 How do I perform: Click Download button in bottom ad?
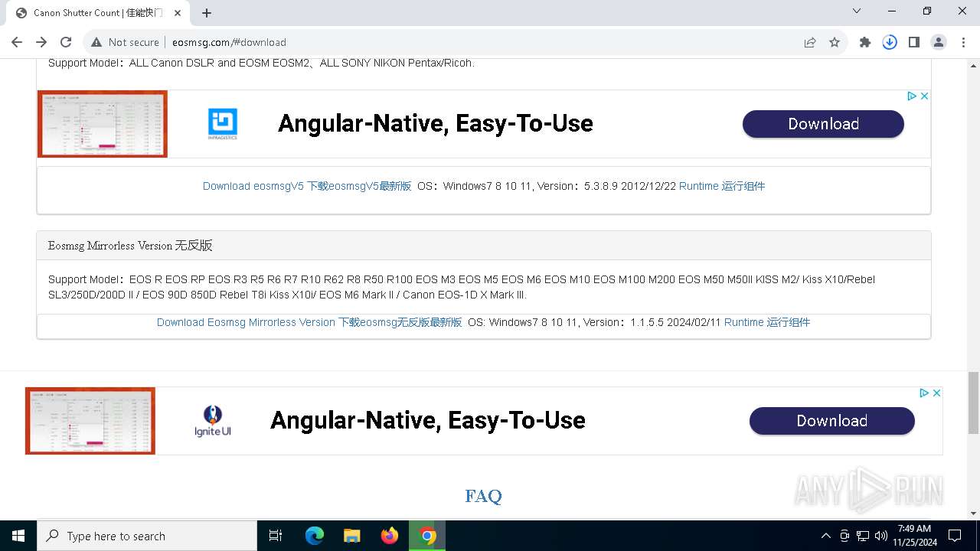click(831, 421)
